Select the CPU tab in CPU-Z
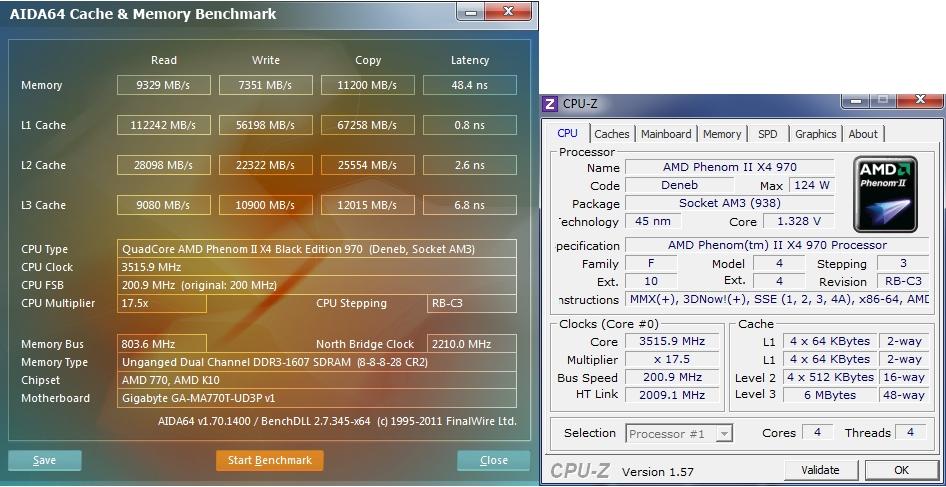 coord(567,133)
